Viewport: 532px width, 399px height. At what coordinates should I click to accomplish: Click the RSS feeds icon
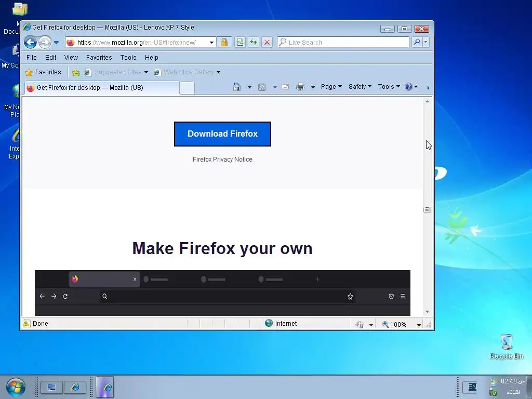coord(262,87)
